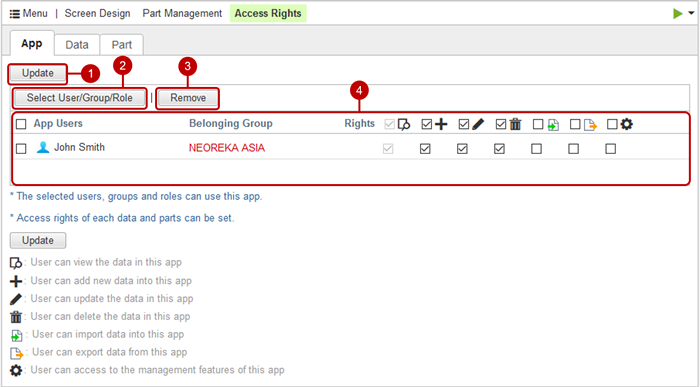Click the trash icon in legend

pyautogui.click(x=16, y=317)
